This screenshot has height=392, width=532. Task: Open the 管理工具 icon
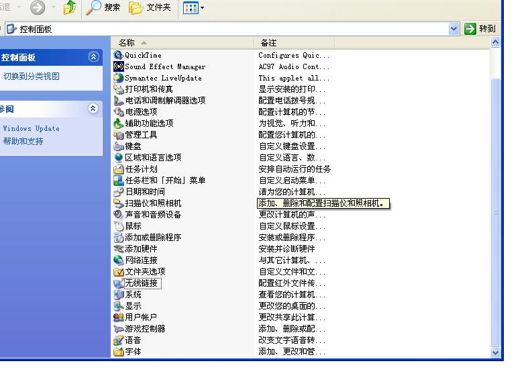tap(118, 135)
